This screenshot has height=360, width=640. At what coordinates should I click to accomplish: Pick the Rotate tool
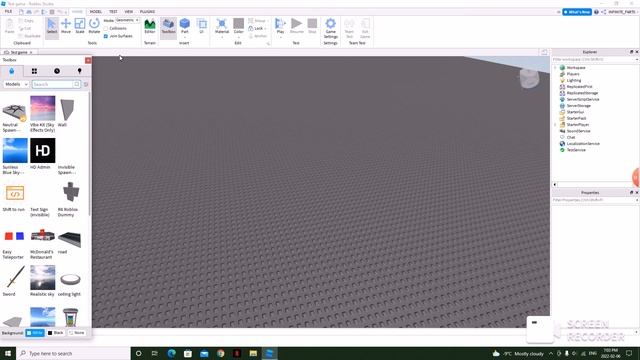(x=94, y=26)
